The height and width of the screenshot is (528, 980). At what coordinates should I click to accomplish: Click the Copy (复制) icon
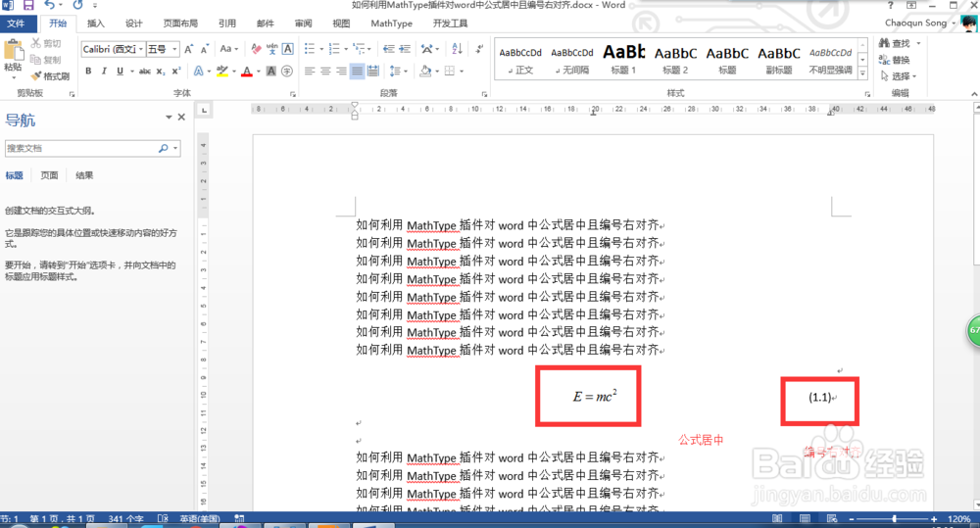(x=35, y=60)
